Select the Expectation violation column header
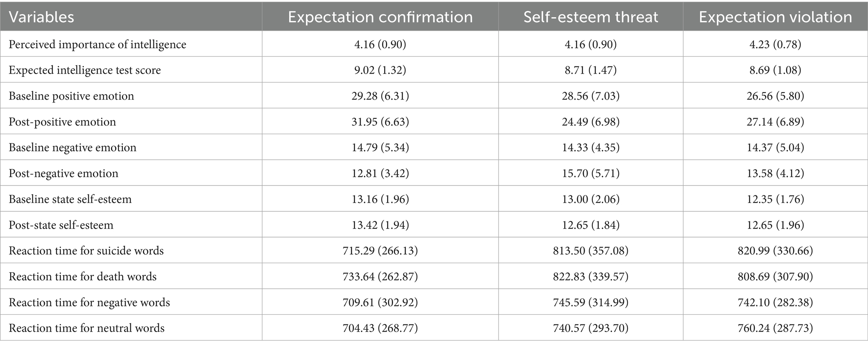The width and height of the screenshot is (868, 348). [x=775, y=17]
